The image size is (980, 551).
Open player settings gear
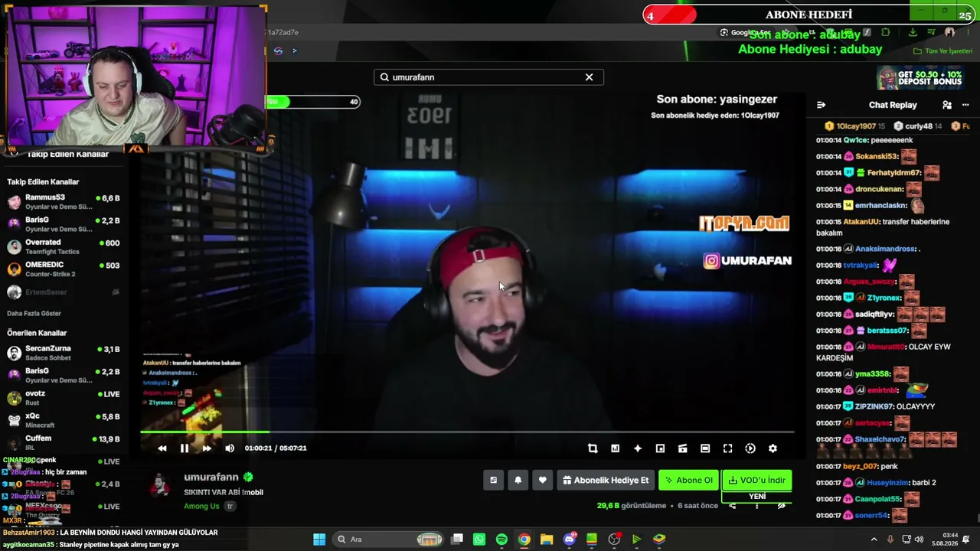[773, 448]
